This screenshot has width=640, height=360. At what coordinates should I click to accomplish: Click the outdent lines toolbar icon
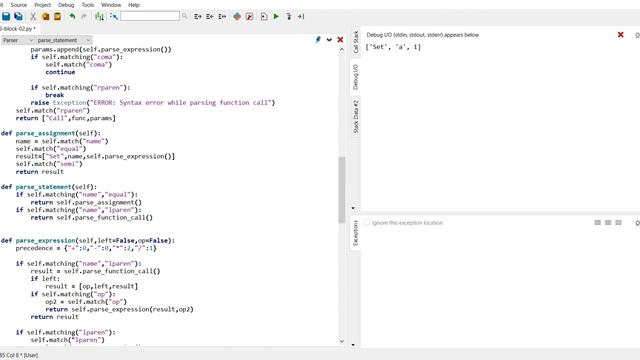click(x=222, y=16)
